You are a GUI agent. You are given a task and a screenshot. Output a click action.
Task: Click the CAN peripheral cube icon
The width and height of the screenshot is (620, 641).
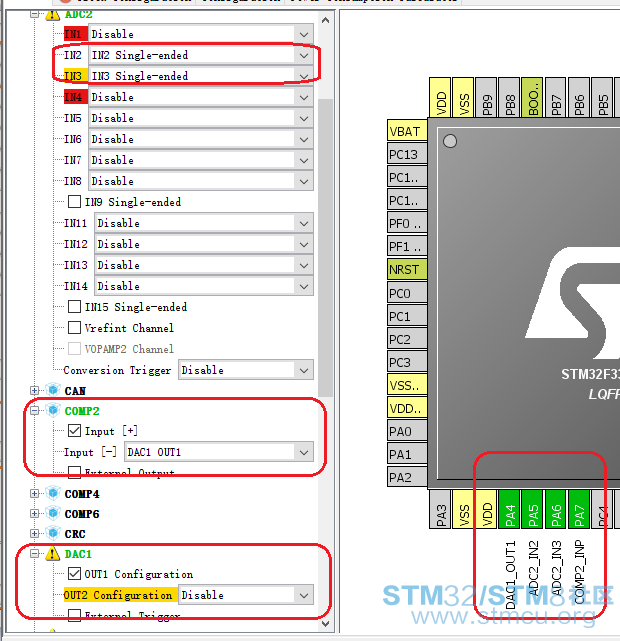[53, 390]
